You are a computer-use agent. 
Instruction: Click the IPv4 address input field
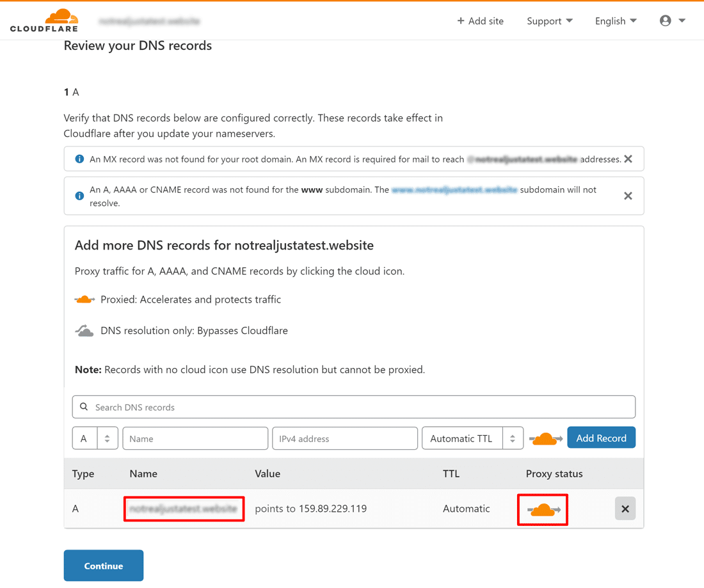pyautogui.click(x=345, y=438)
